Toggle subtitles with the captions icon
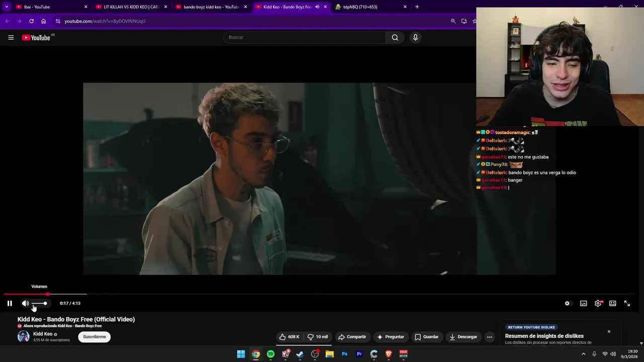644x362 pixels. 583,303
